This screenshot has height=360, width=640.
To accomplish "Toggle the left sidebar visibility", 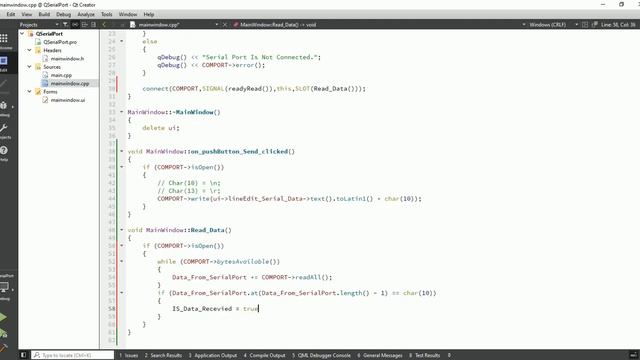I will click(23, 355).
